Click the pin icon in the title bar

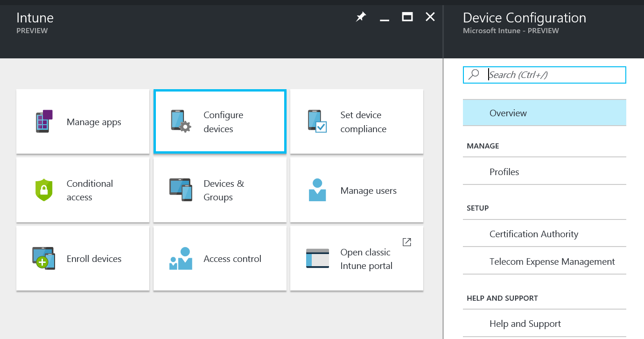[x=361, y=16]
